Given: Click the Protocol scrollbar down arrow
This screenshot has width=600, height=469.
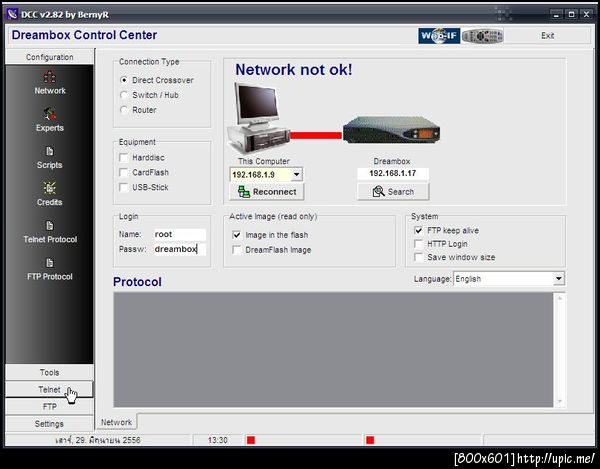Looking at the screenshot, I should (559, 402).
